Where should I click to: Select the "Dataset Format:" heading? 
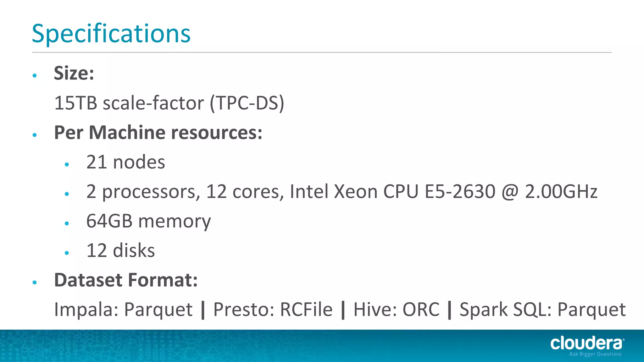pyautogui.click(x=126, y=280)
